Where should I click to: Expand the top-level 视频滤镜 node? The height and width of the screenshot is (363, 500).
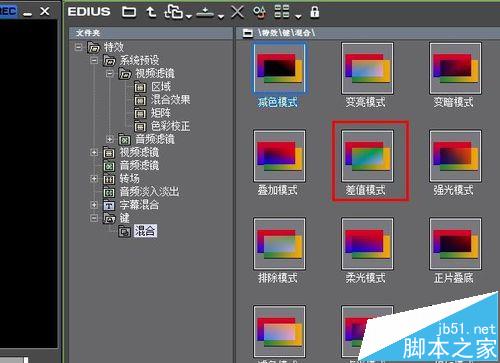pyautogui.click(x=94, y=152)
